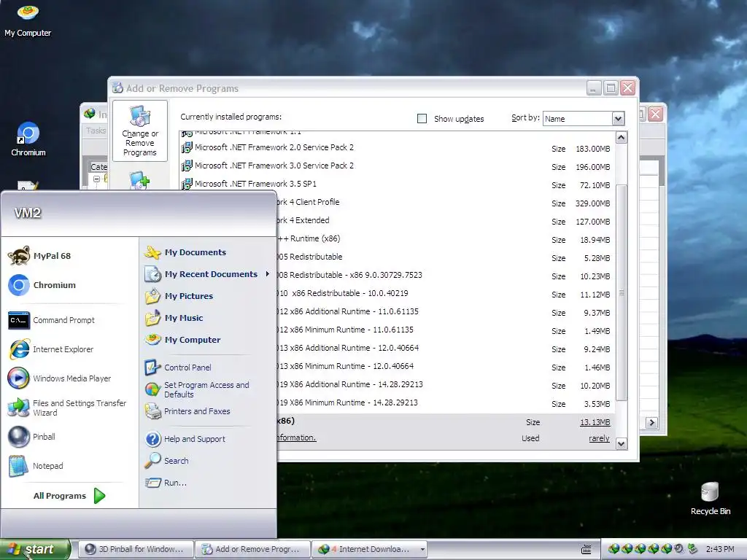Screen dimensions: 747x560
Task: Collapse the tree node in background window
Action: click(x=97, y=179)
